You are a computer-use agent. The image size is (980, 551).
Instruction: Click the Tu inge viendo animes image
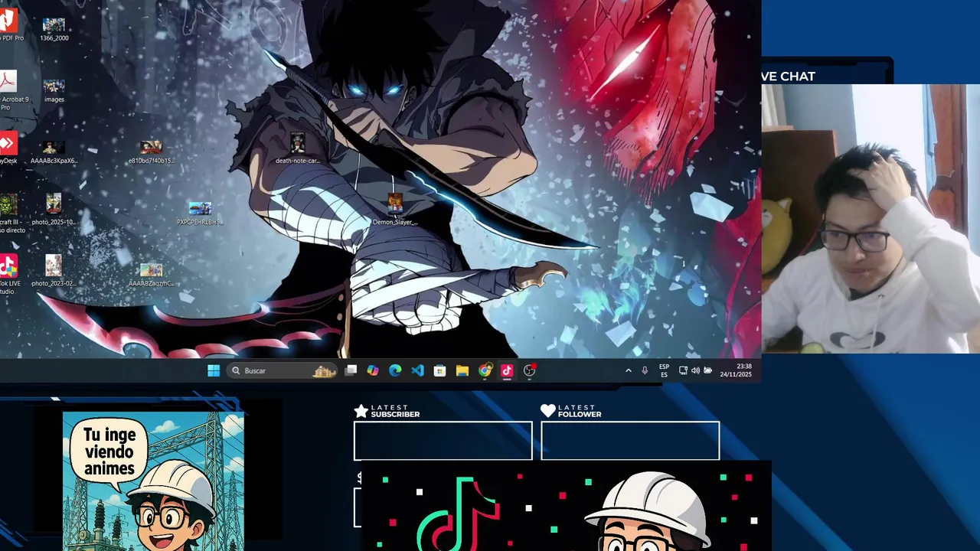153,481
